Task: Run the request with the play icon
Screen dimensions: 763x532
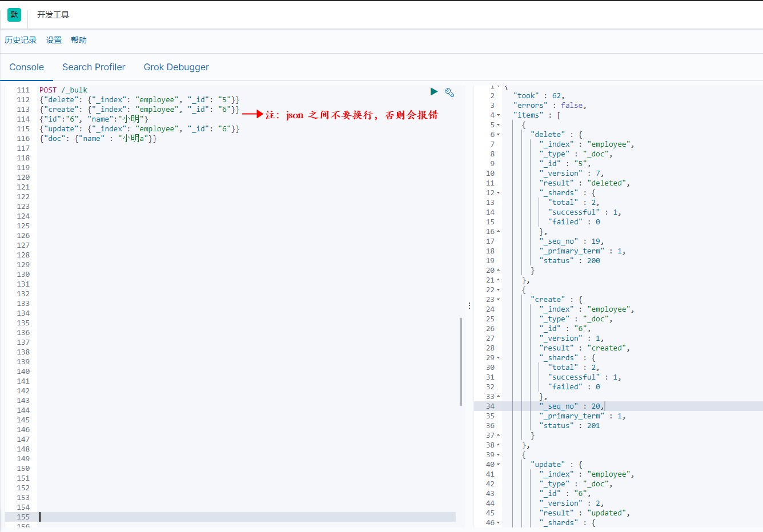Action: [434, 91]
